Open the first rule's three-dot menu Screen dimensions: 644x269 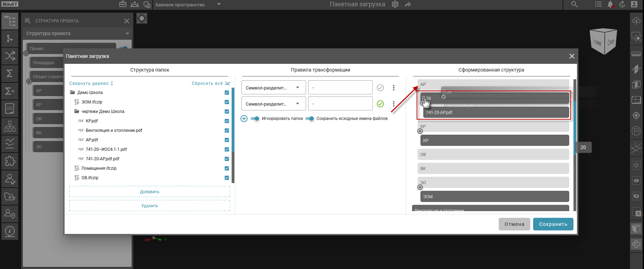click(393, 88)
